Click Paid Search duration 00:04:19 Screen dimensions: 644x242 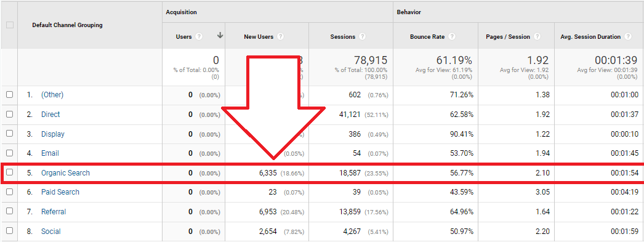point(625,192)
